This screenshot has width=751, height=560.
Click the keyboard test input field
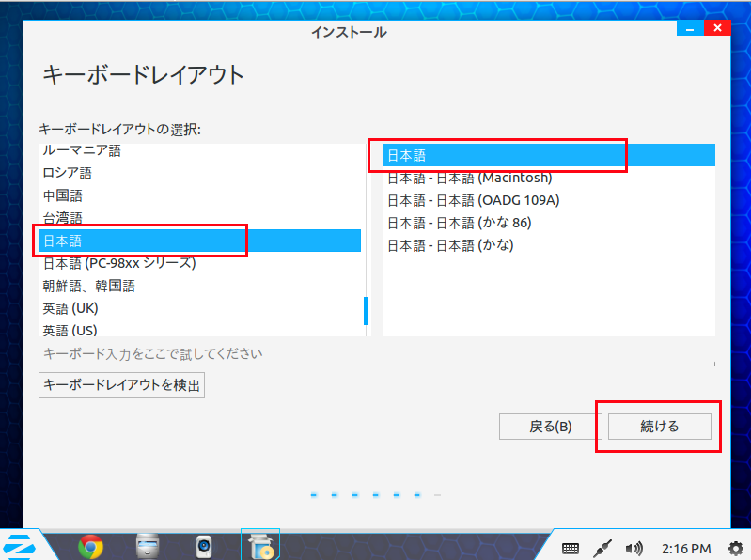pos(377,354)
